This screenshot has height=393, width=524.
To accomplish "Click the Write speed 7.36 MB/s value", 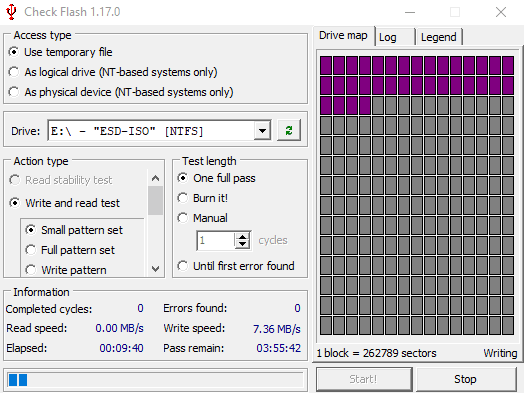I will (277, 329).
